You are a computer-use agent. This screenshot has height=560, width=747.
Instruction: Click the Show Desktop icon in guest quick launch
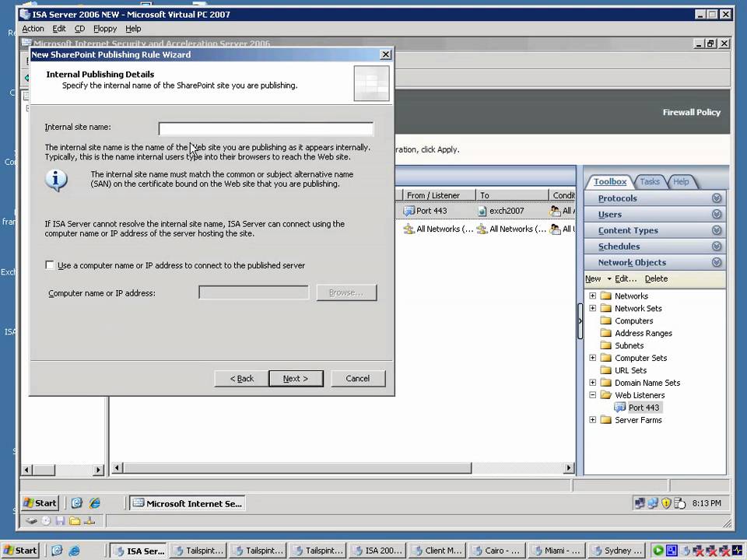pyautogui.click(x=77, y=503)
